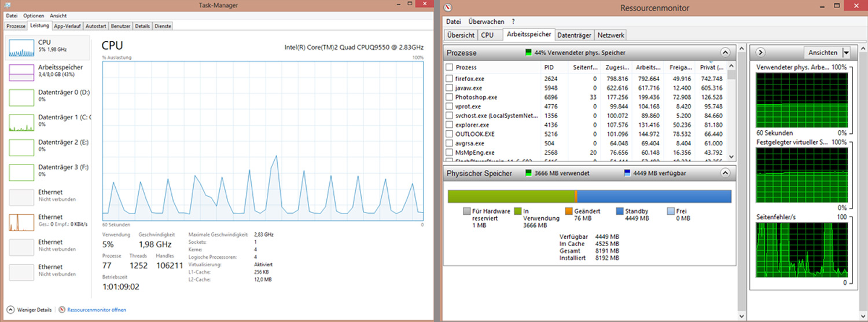This screenshot has width=868, height=322.
Task: Click green indicator beside 44% Verwendeter phys. Speicher
Action: pos(528,53)
